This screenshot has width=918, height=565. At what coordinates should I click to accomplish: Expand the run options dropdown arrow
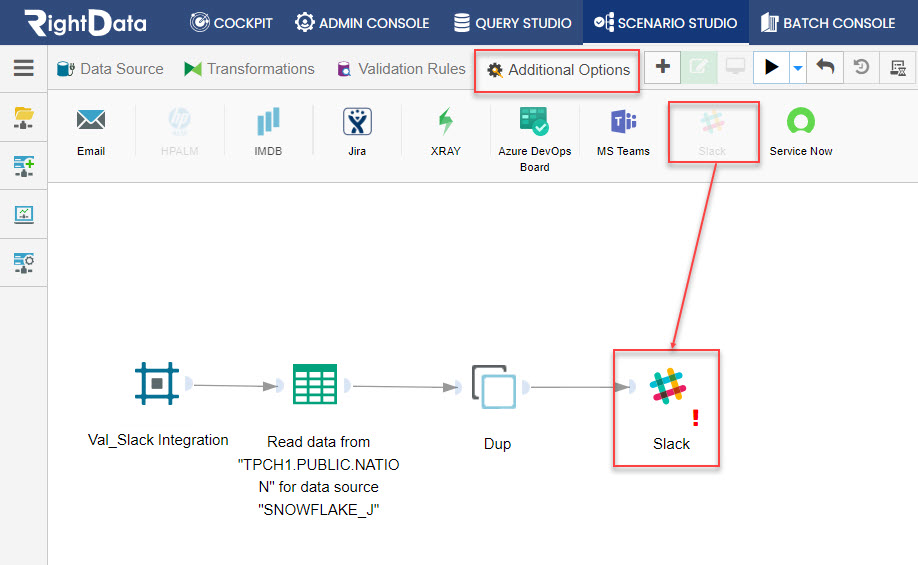click(x=797, y=68)
